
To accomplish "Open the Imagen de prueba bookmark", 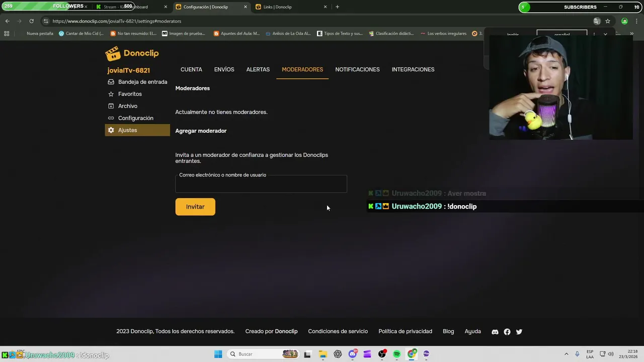I will pyautogui.click(x=184, y=34).
